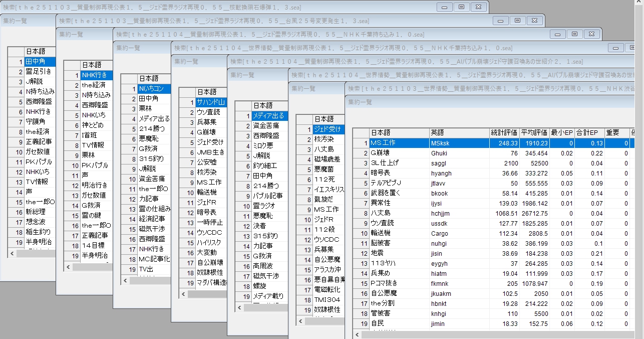Click the 平均評価 column header

coord(534,133)
